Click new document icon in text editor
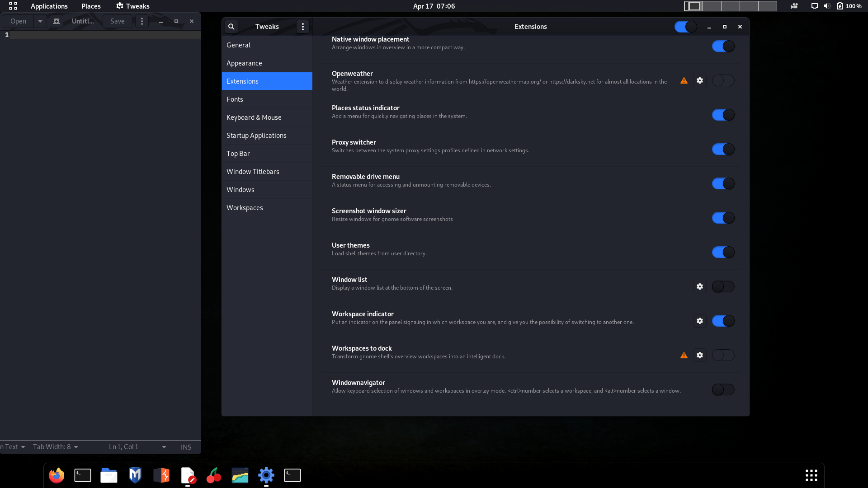This screenshot has width=868, height=488. coord(57,21)
